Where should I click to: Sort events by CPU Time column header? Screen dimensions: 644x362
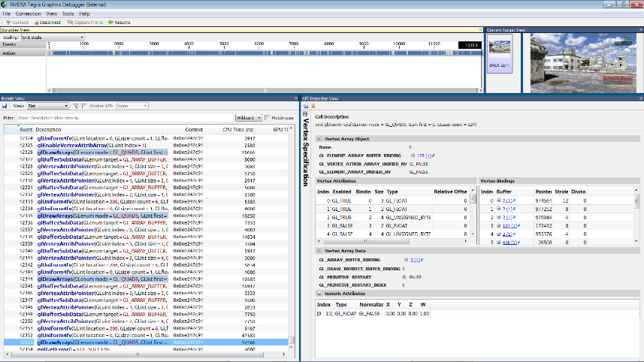coord(239,130)
